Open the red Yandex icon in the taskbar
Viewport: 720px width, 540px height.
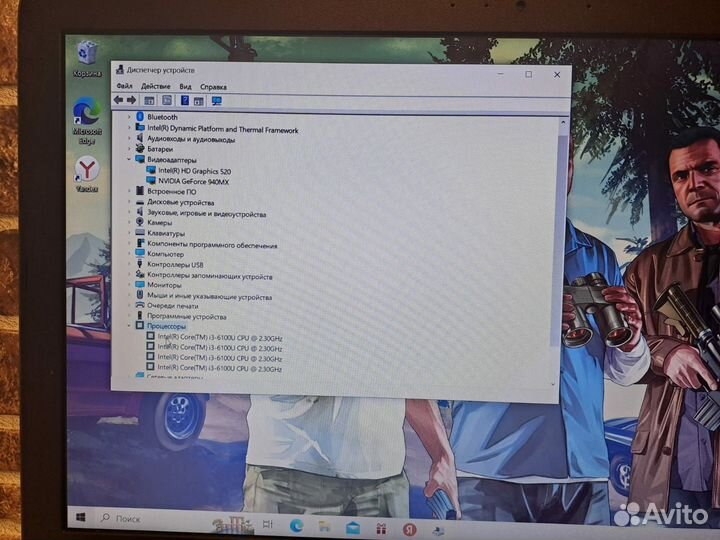[x=409, y=529]
